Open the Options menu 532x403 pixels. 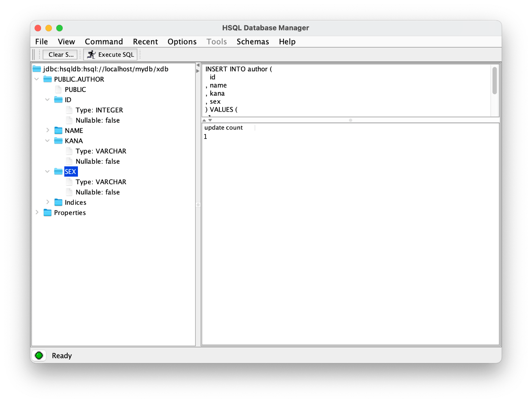[x=182, y=42]
